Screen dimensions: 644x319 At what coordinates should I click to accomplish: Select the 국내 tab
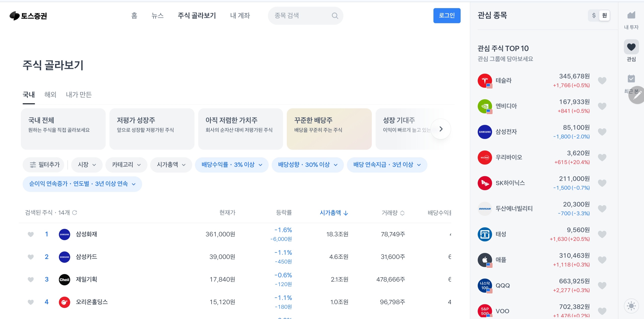[x=29, y=95]
